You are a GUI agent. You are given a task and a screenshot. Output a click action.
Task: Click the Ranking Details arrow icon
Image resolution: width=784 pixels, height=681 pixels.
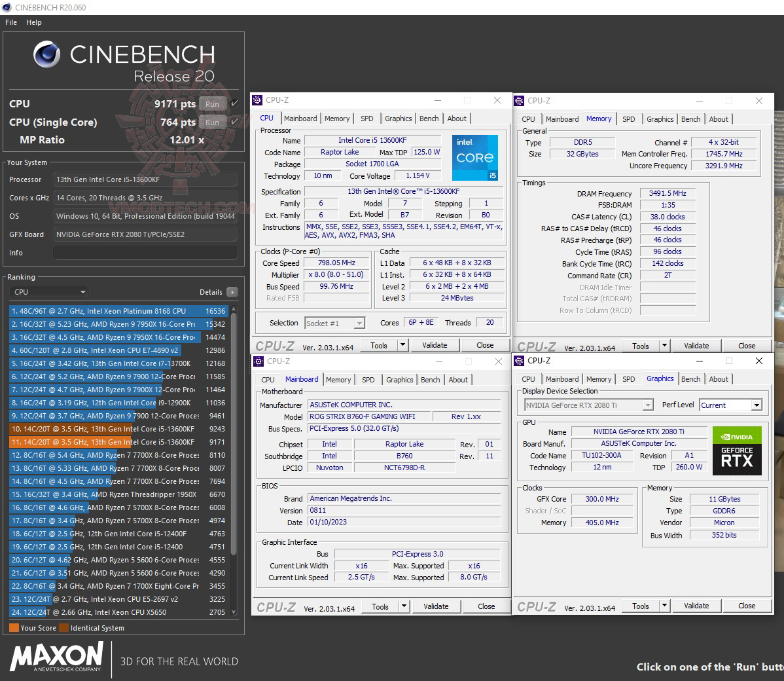(232, 292)
